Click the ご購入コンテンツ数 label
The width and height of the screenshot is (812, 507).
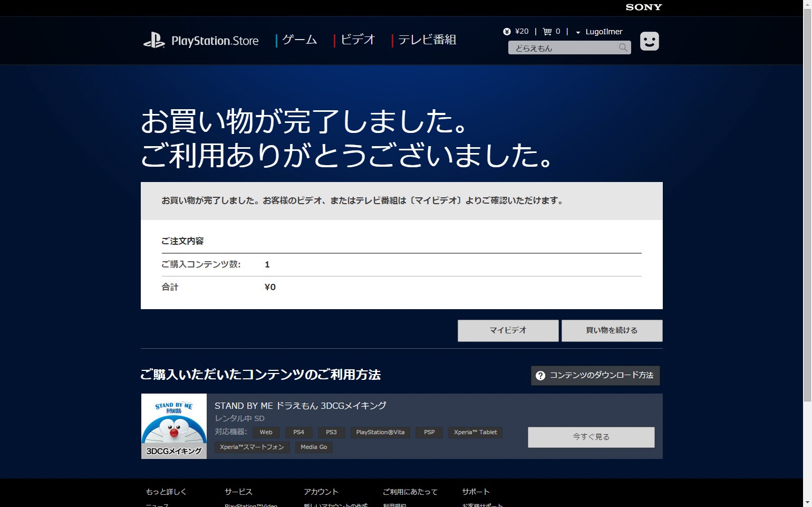[201, 264]
